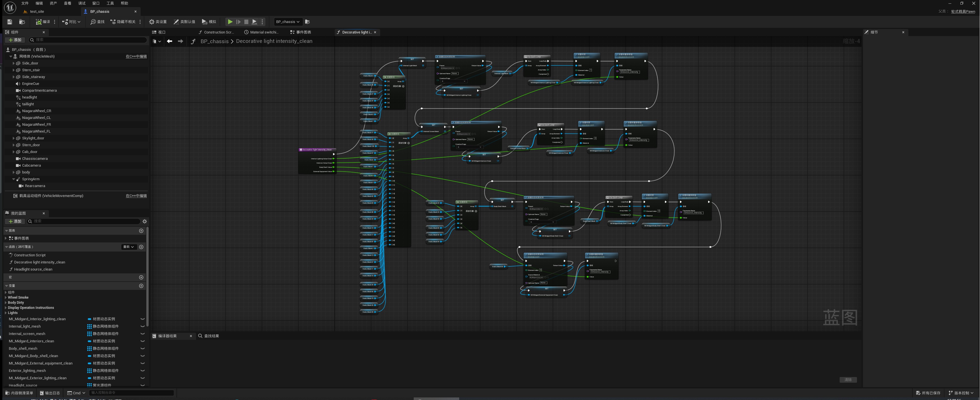
Task: Expand the Side_door component tree item
Action: click(x=14, y=63)
